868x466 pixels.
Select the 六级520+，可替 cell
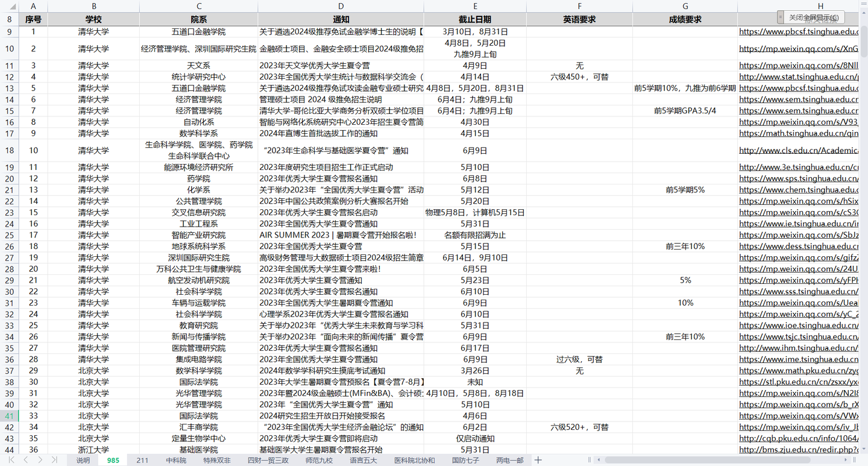click(x=579, y=427)
